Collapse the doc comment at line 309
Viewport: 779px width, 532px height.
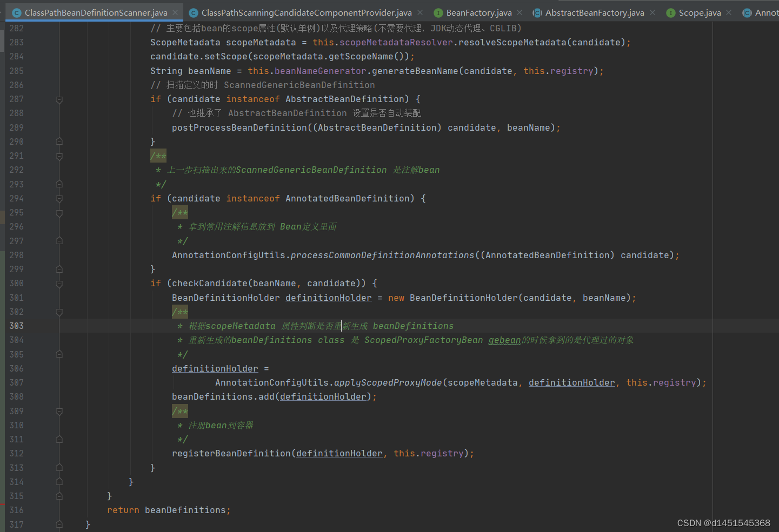point(59,411)
